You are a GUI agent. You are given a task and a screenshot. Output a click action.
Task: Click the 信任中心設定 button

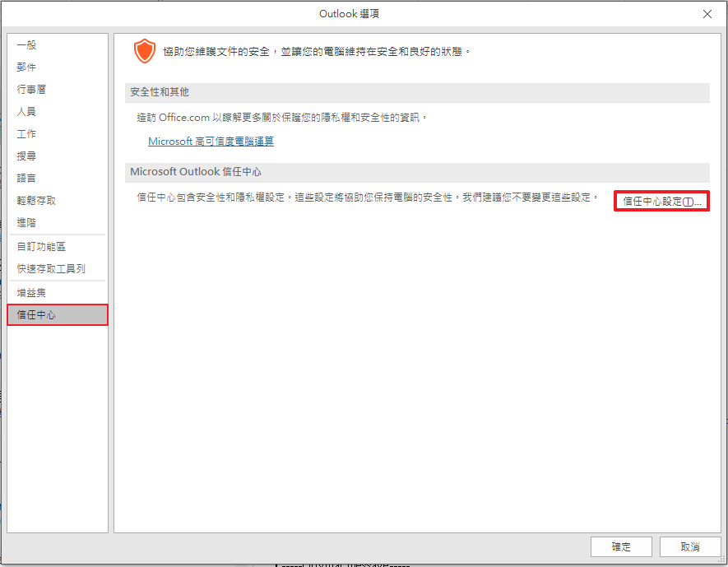point(661,200)
